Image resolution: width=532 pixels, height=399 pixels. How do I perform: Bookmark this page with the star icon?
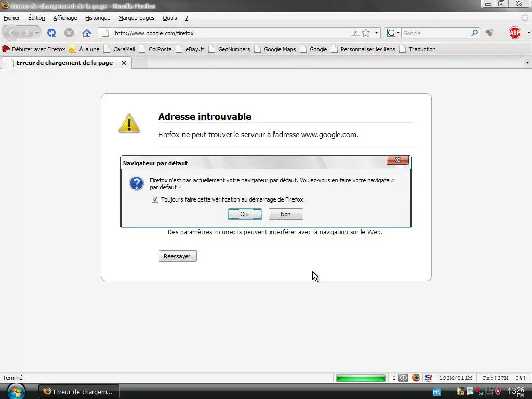366,33
